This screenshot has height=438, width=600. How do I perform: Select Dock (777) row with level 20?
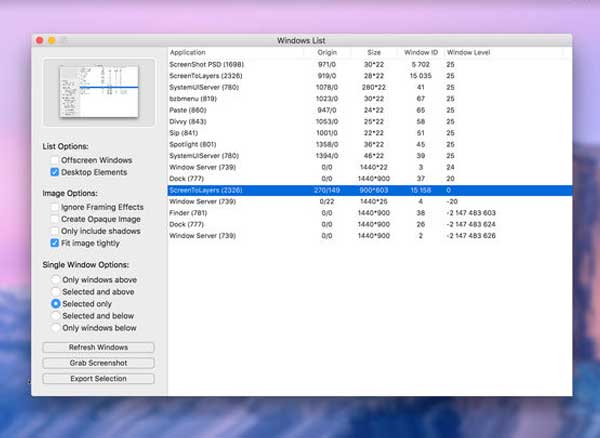[x=370, y=179]
